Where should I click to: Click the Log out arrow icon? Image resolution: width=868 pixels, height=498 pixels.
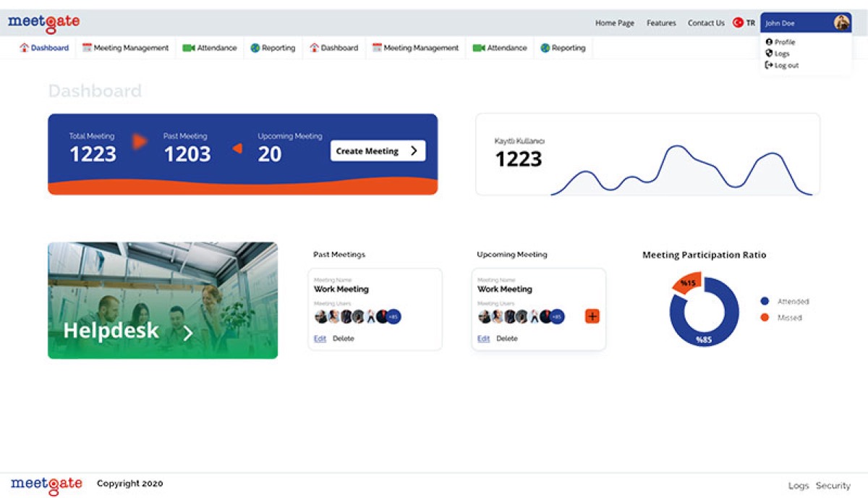tap(769, 65)
